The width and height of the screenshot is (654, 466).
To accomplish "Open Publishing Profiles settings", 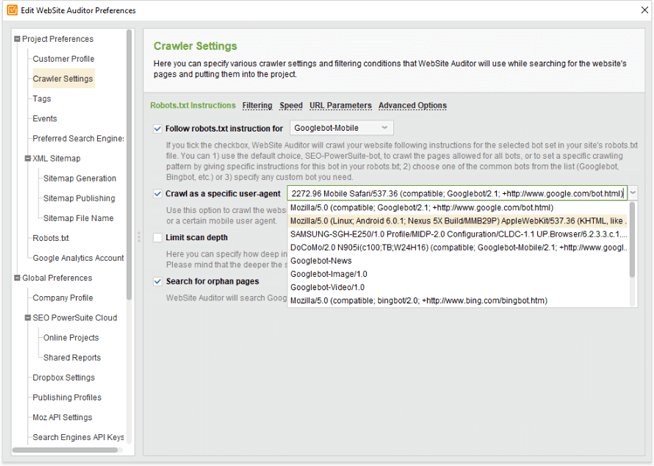I will point(67,397).
